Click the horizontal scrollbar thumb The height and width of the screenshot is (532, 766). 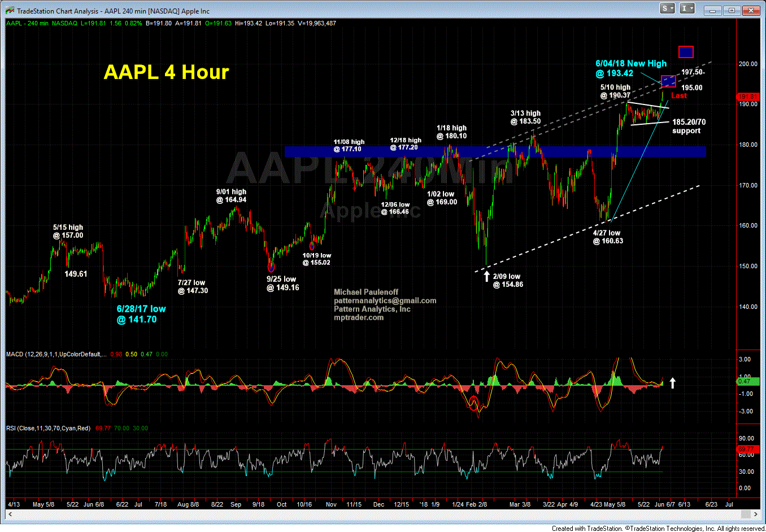tap(746, 514)
